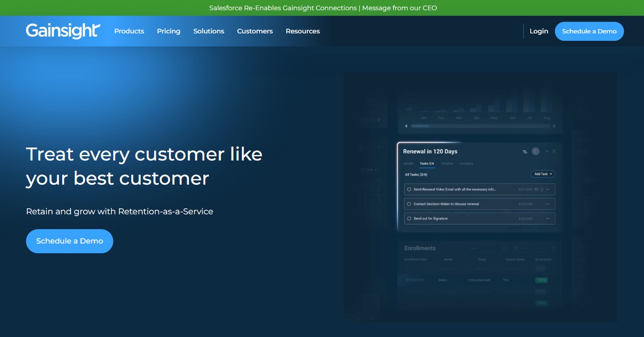Click the chart's horizontal scrollbar
644x337 pixels.
click(x=480, y=126)
